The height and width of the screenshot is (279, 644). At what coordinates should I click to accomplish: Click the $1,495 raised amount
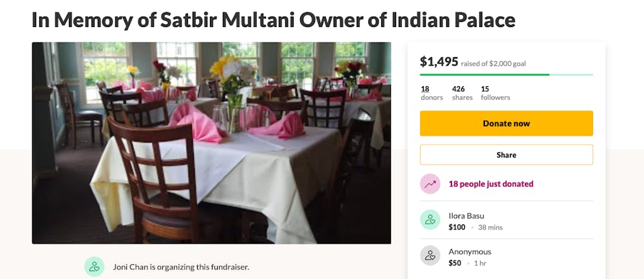(x=439, y=62)
